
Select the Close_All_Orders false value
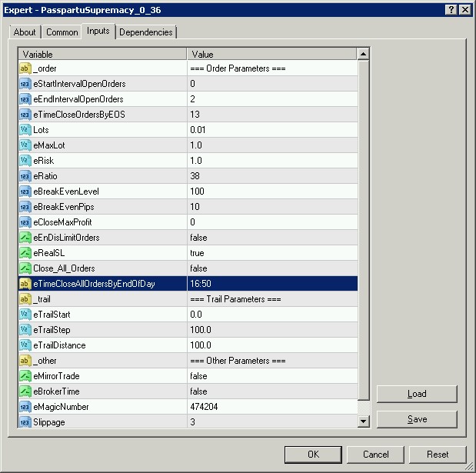[272, 268]
